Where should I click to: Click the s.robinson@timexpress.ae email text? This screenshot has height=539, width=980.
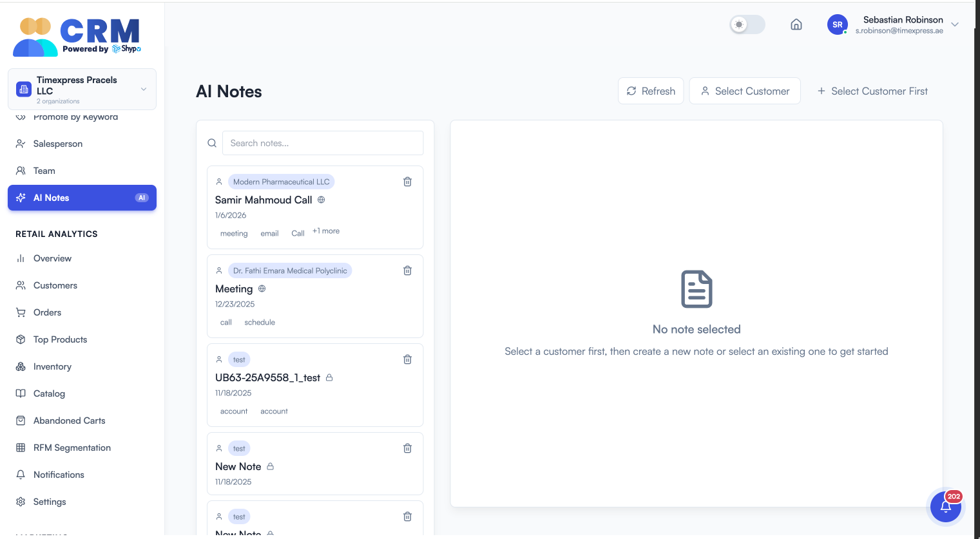pos(899,31)
